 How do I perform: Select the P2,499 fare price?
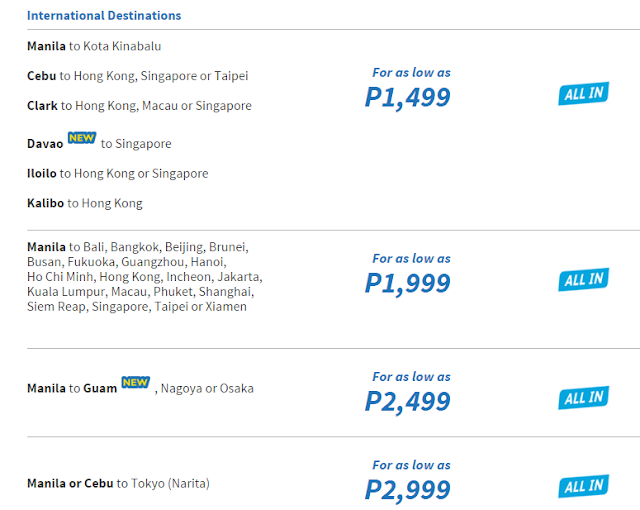pyautogui.click(x=408, y=401)
